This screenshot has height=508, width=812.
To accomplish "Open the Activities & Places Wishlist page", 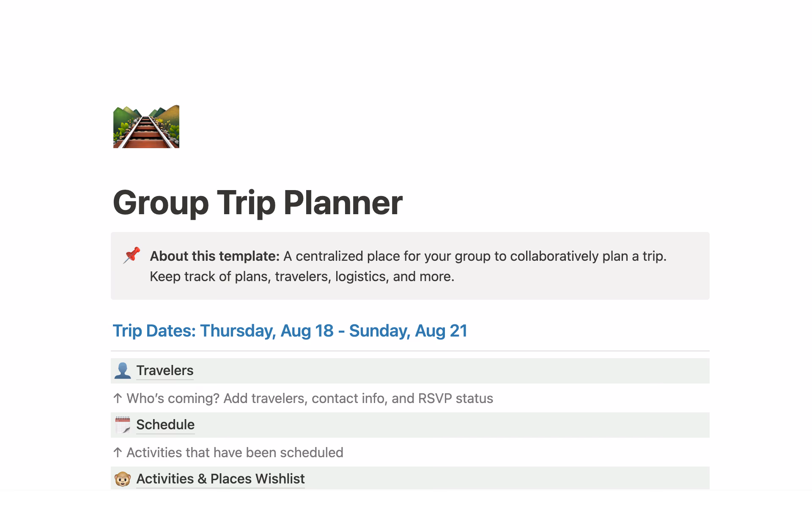I will [220, 479].
